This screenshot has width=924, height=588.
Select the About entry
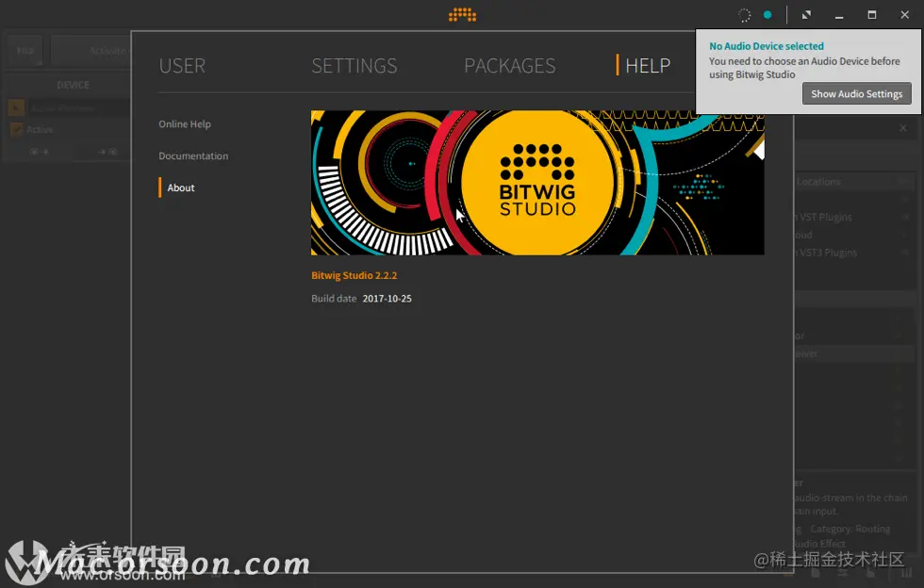(180, 188)
